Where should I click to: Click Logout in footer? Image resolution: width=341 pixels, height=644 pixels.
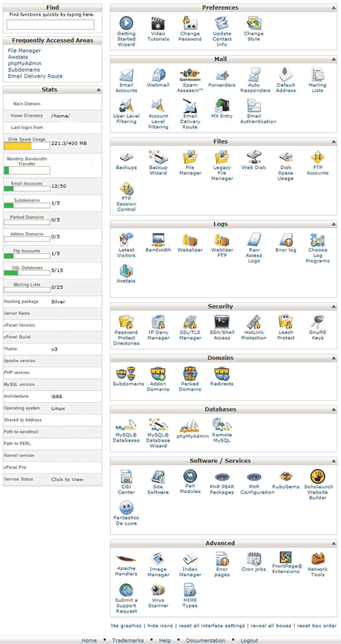(250, 641)
